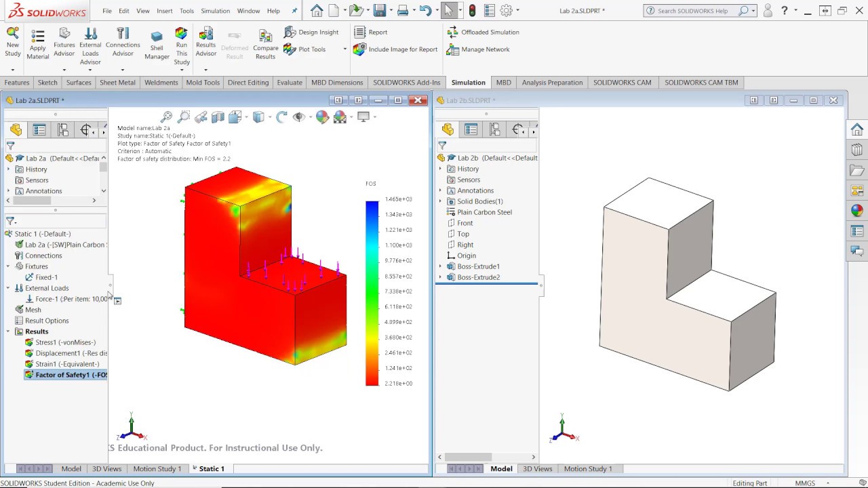Open the New Study command
This screenshot has width=868, height=488.
13,43
